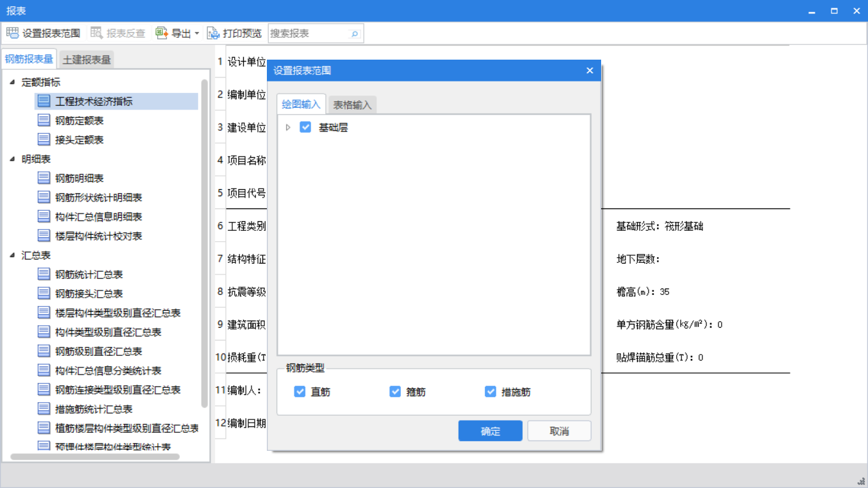Toggle the 箍筋 checkbox
868x488 pixels.
click(395, 391)
